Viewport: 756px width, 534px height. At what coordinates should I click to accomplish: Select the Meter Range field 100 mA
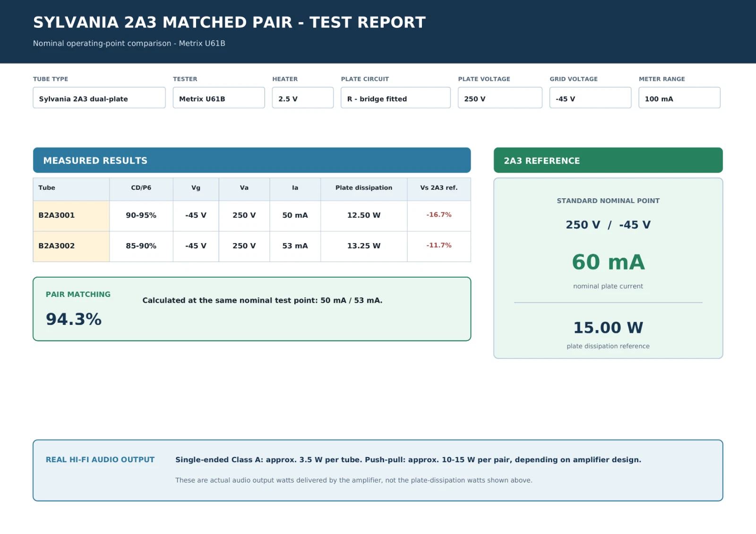(679, 98)
